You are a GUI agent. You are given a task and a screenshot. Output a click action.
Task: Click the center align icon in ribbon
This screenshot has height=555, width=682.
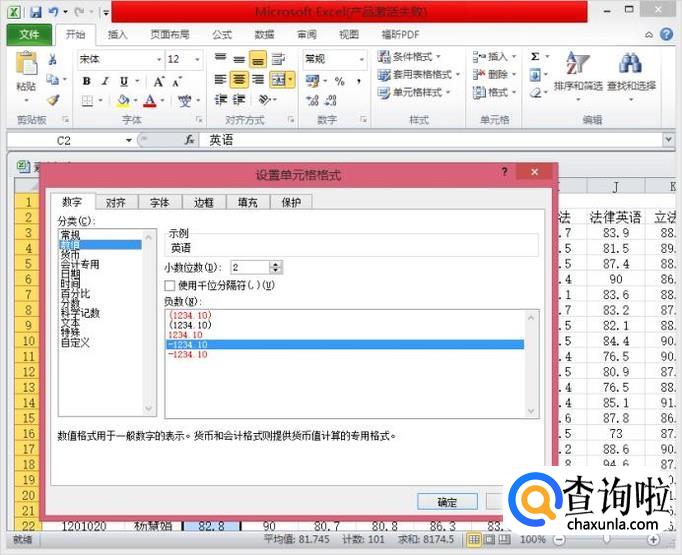click(239, 79)
